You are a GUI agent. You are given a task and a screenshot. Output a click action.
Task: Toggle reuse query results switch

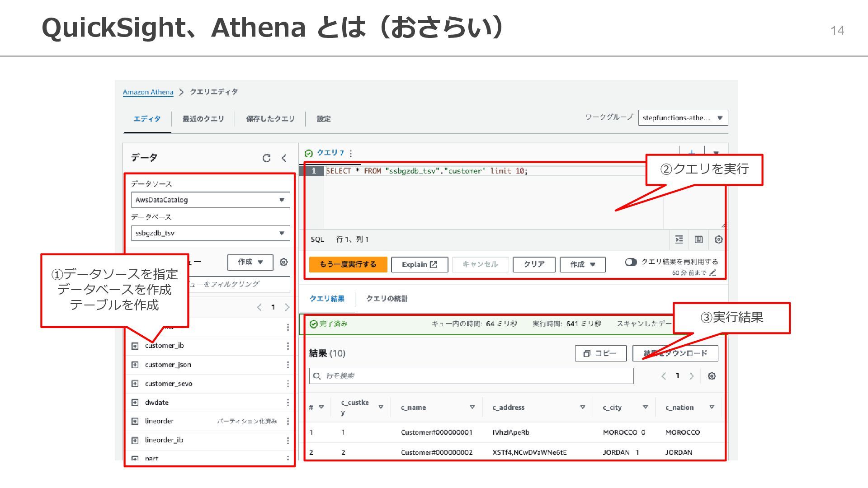point(631,262)
